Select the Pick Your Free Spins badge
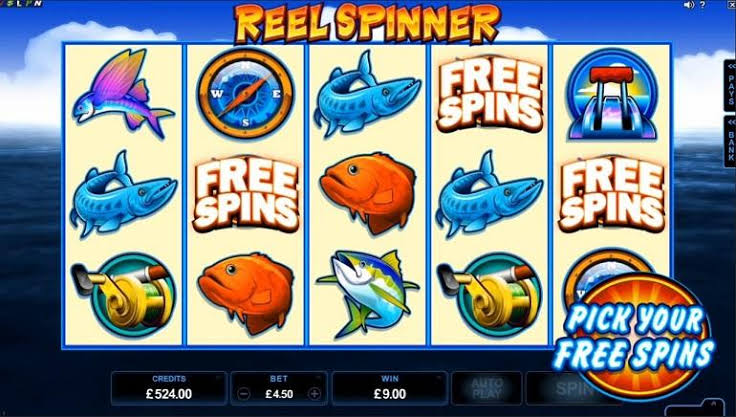Screen dimensions: 736x417 click(636, 337)
